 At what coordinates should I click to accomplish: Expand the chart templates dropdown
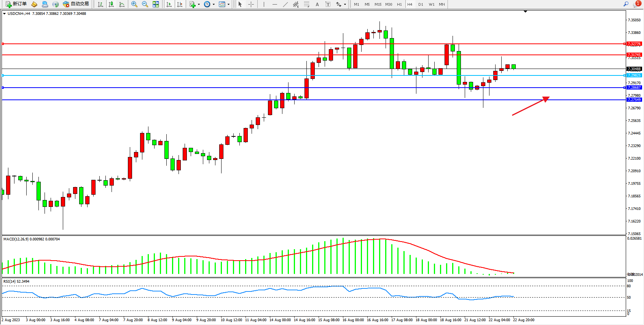228,5
